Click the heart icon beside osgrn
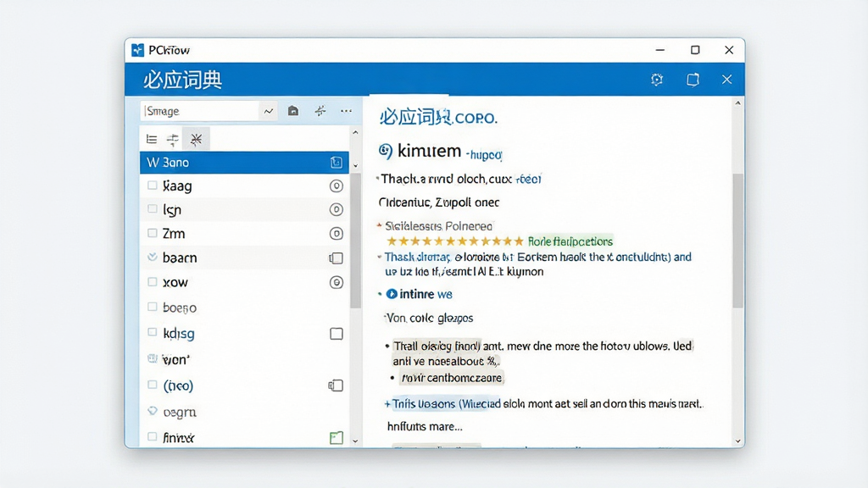The height and width of the screenshot is (488, 868). point(153,411)
